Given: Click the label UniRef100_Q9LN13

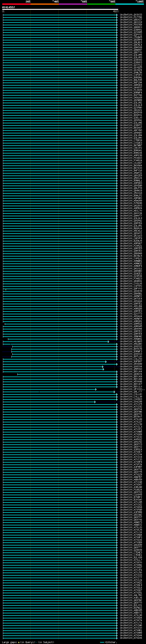Looking at the screenshot, I should [x=131, y=42].
